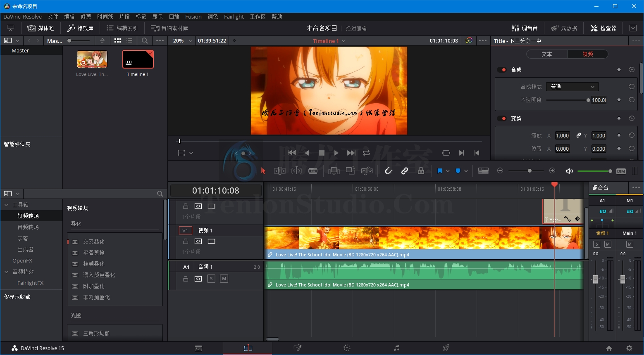Screen dimensions: 644x355
Task: Toggle loop playback
Action: pos(366,153)
